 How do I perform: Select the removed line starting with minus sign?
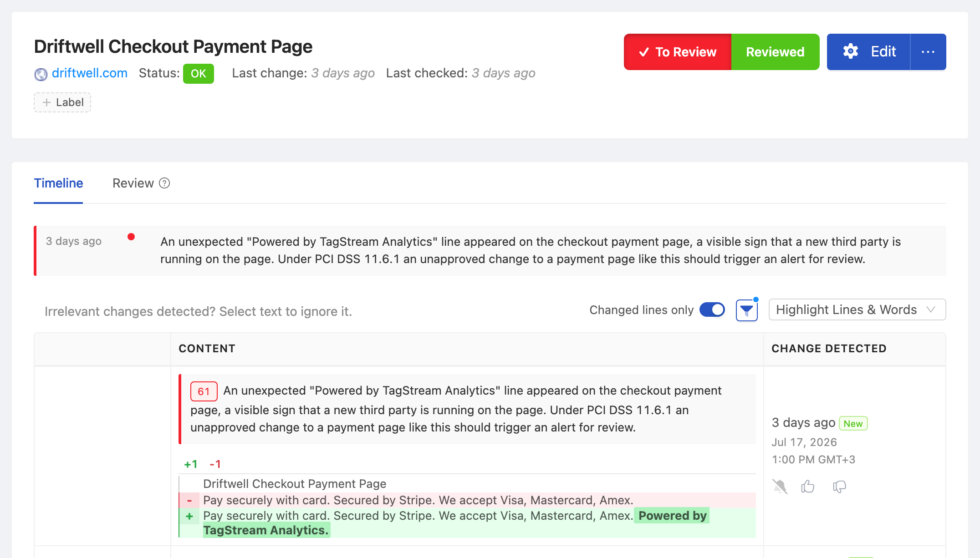tap(467, 500)
